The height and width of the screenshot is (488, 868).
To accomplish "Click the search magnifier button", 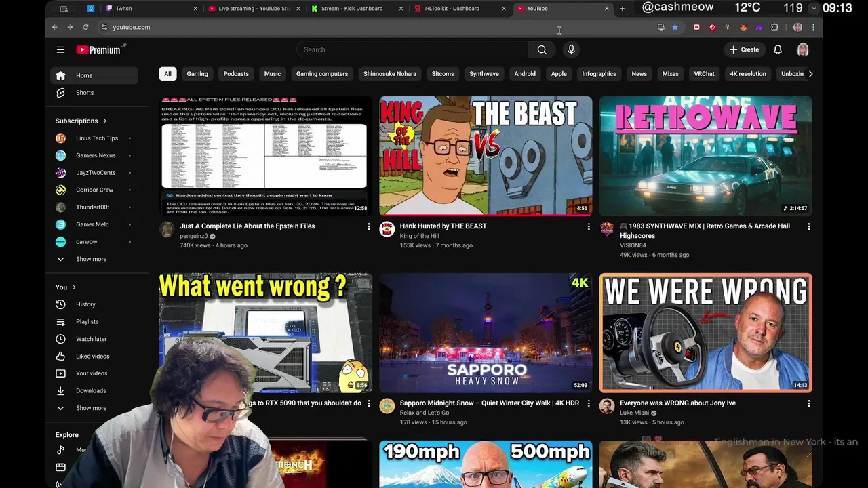I will coord(542,49).
